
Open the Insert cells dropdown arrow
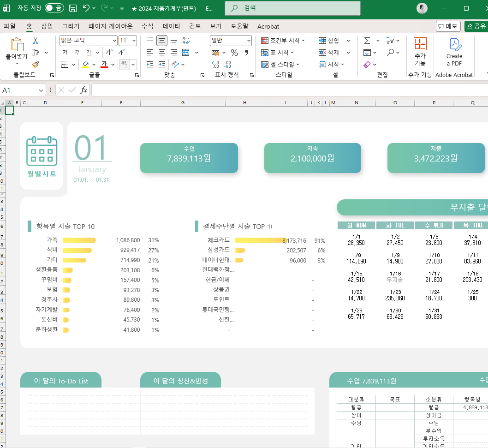[348, 41]
